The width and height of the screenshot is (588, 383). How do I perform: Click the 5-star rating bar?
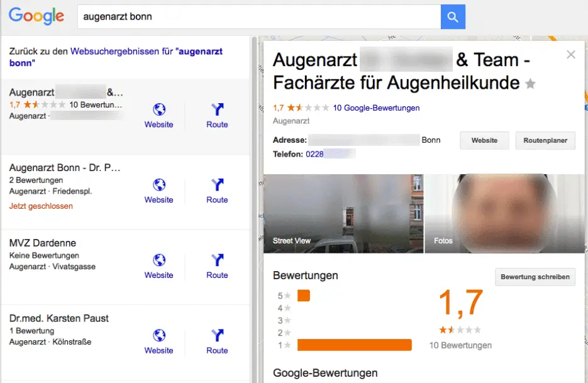[x=304, y=296]
